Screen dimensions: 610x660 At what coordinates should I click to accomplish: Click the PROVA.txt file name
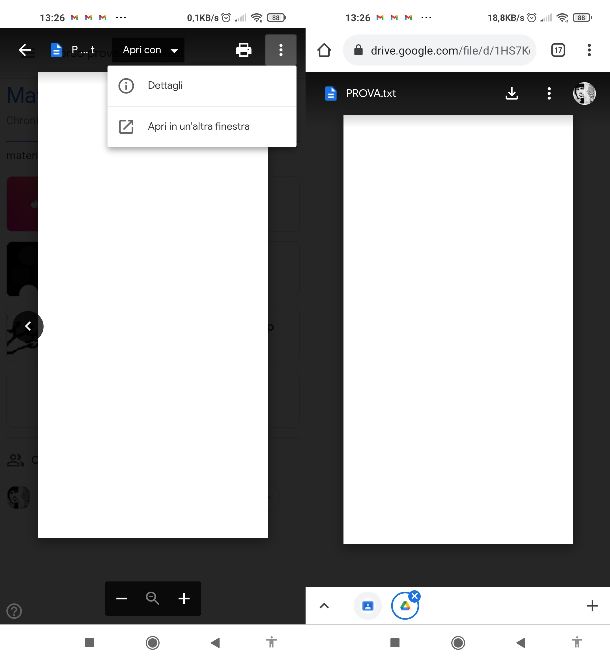coord(371,93)
